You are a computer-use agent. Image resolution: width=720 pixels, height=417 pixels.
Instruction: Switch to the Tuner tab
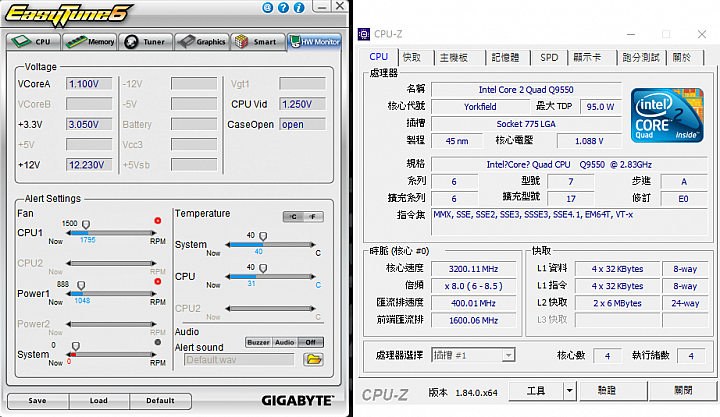tap(146, 42)
